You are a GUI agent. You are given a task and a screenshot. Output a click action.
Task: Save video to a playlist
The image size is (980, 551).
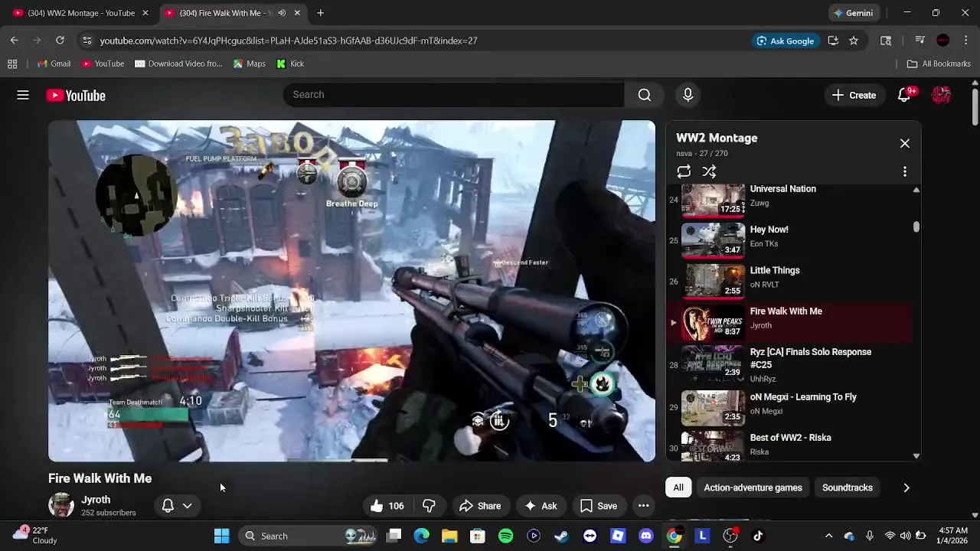pos(599,506)
